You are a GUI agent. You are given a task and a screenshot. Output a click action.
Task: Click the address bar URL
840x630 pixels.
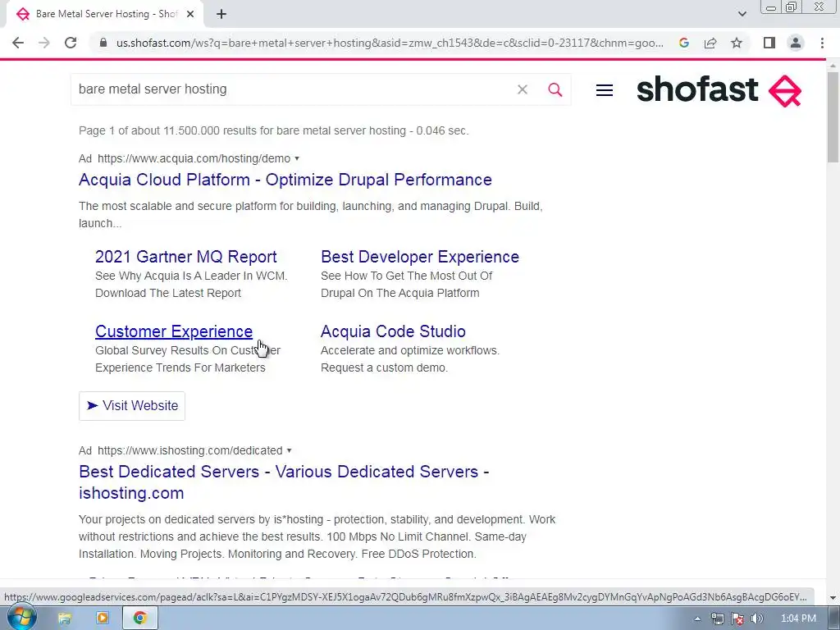pos(390,43)
